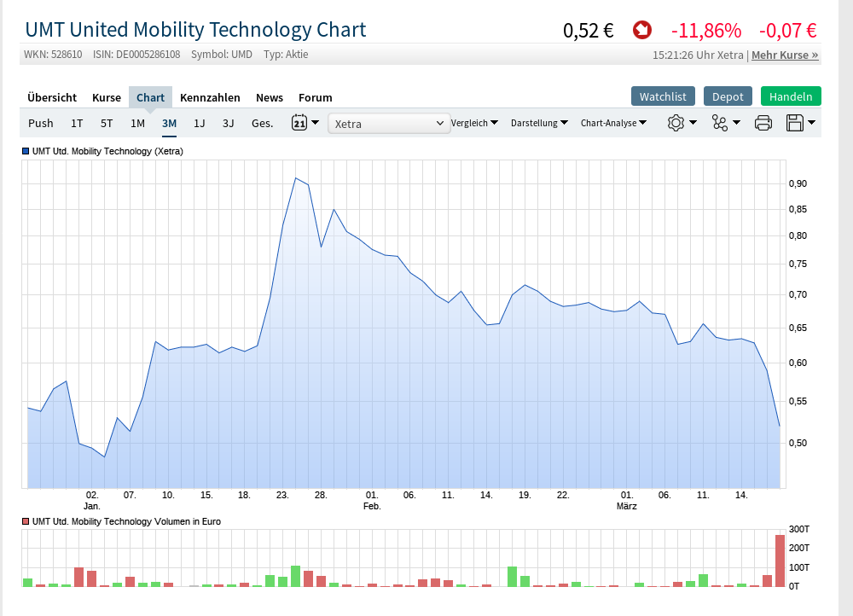Expand the arrow beside the save icon
The image size is (853, 616).
812,123
